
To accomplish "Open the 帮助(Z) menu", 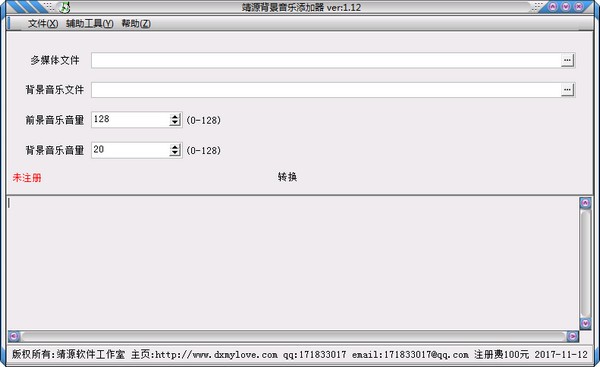I will click(136, 24).
